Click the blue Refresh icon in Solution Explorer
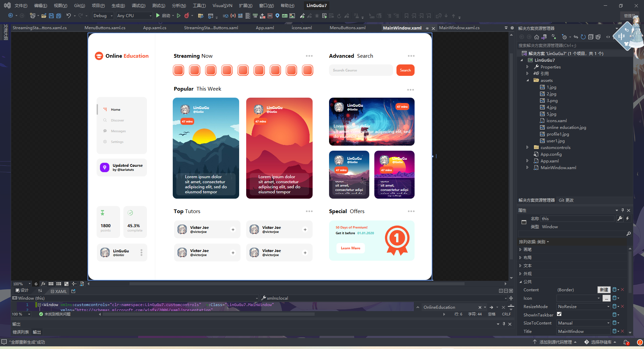 tap(583, 37)
